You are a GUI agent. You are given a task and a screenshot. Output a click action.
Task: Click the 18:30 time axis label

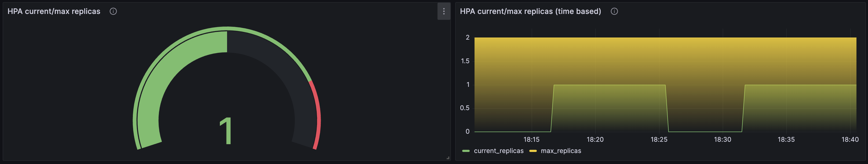click(723, 139)
